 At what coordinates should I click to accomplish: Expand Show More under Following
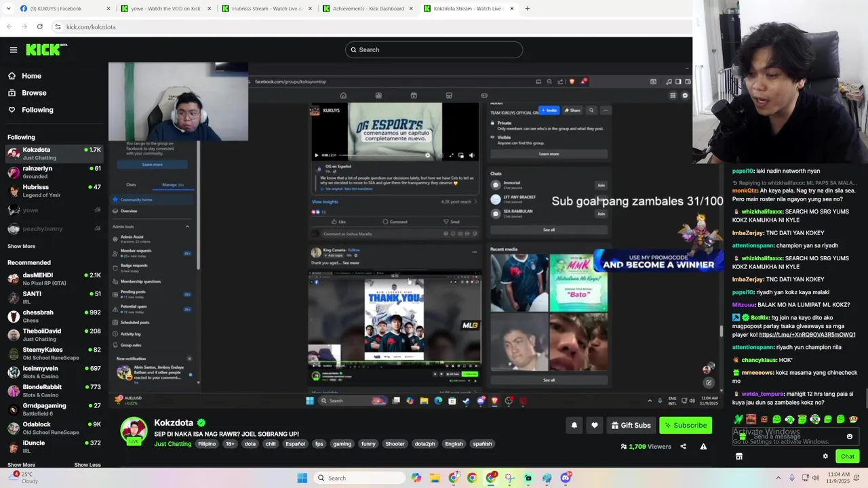[x=21, y=246]
